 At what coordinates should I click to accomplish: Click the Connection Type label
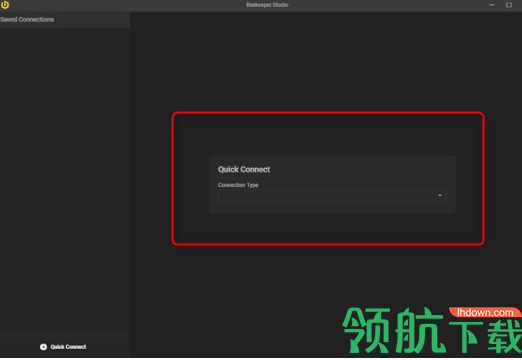(x=238, y=185)
